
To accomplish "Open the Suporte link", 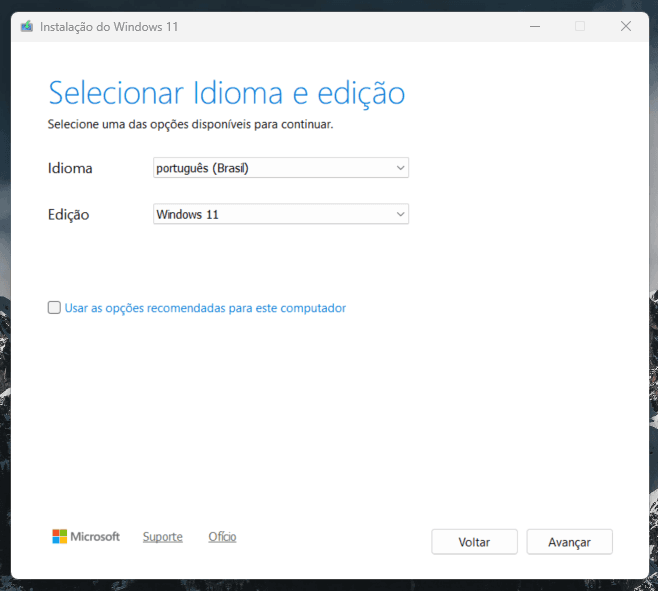I will click(x=163, y=536).
